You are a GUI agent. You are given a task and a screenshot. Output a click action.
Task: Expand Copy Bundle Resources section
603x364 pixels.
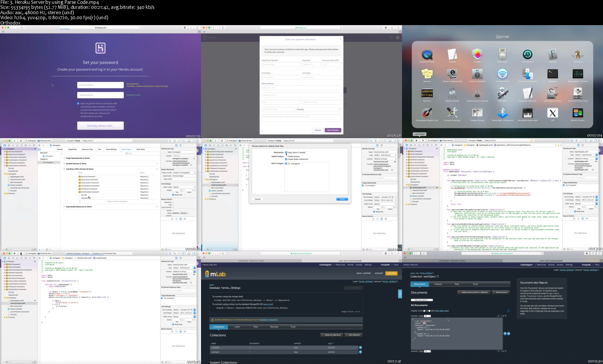click(x=64, y=207)
